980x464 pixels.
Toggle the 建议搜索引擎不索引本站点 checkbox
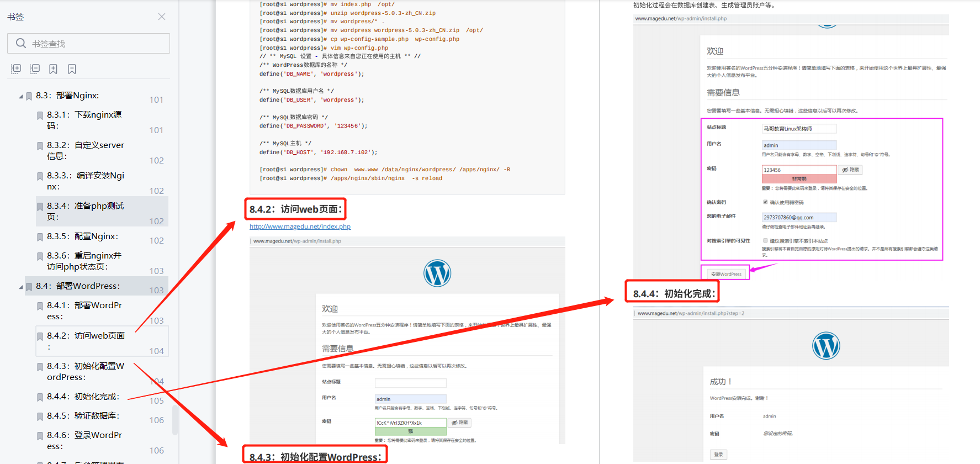(x=765, y=241)
